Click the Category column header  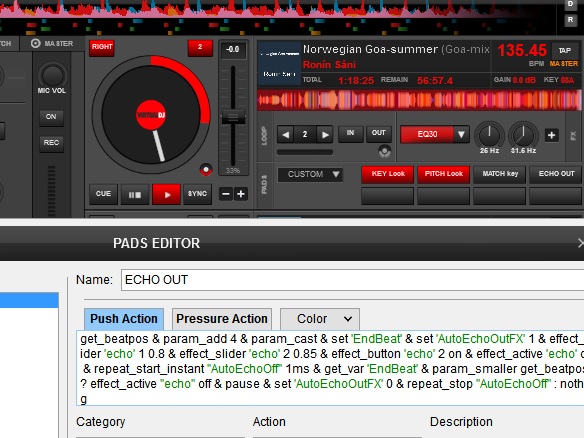pos(101,422)
